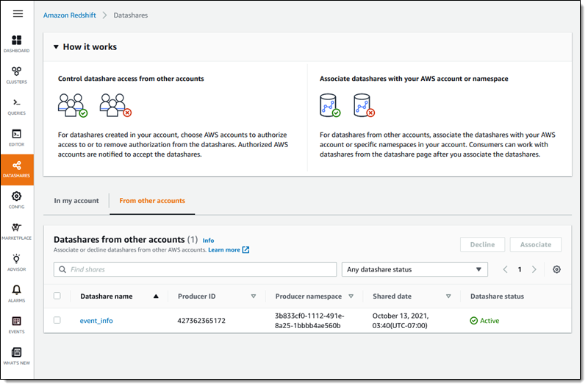Switch to the In my account tab
The image size is (588, 387).
(x=76, y=200)
